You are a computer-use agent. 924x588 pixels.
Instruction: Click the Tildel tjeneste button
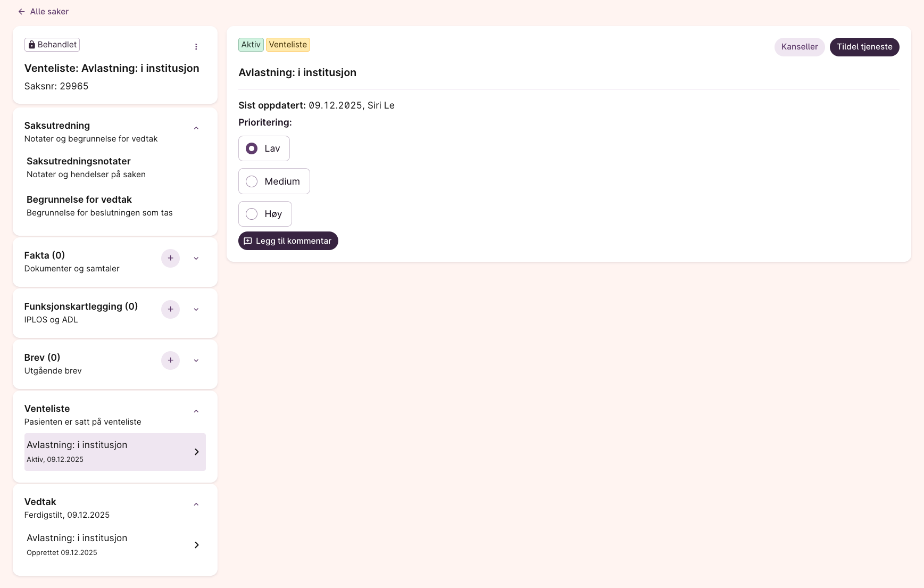click(x=864, y=47)
